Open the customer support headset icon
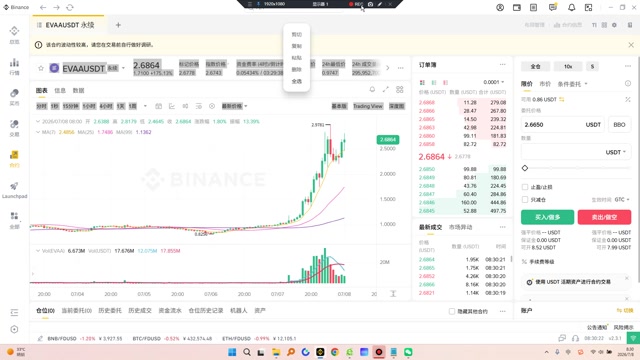Viewport: 640px width, 360px height. 575,338
